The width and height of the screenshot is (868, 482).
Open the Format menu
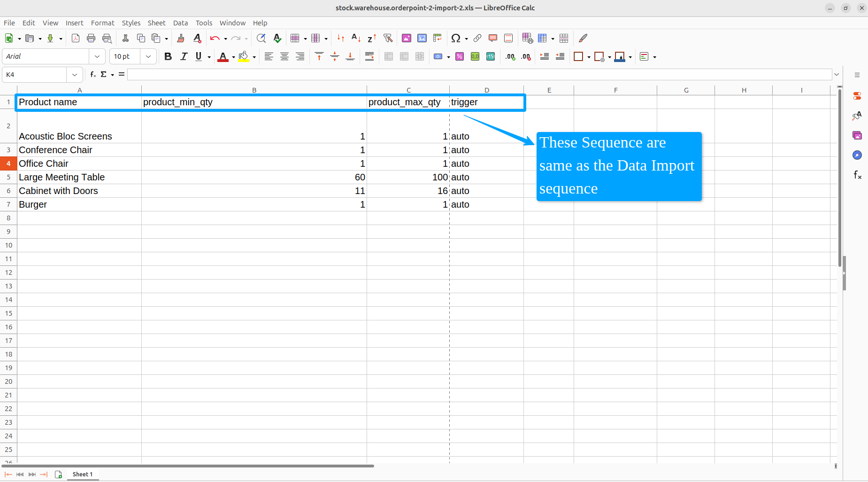pyautogui.click(x=103, y=23)
